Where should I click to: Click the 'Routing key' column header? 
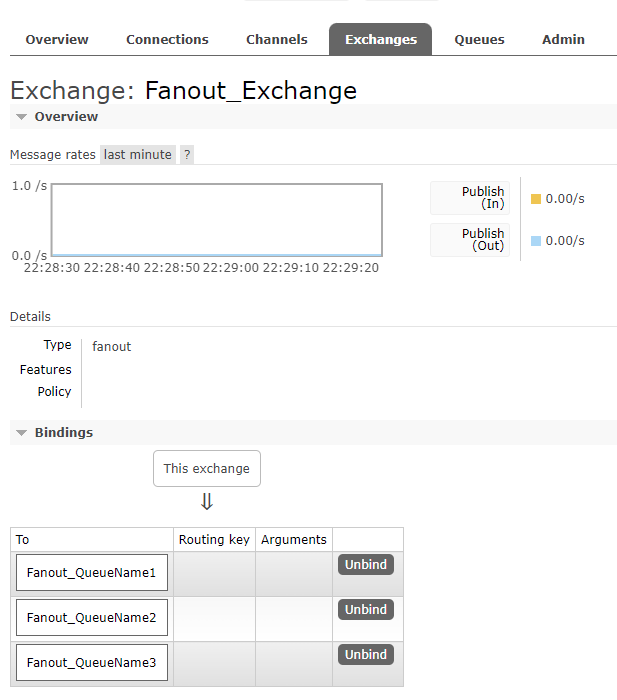tap(214, 539)
